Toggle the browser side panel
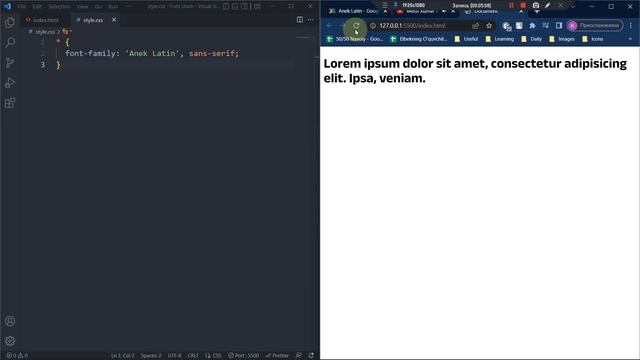The image size is (640, 360). tap(559, 25)
